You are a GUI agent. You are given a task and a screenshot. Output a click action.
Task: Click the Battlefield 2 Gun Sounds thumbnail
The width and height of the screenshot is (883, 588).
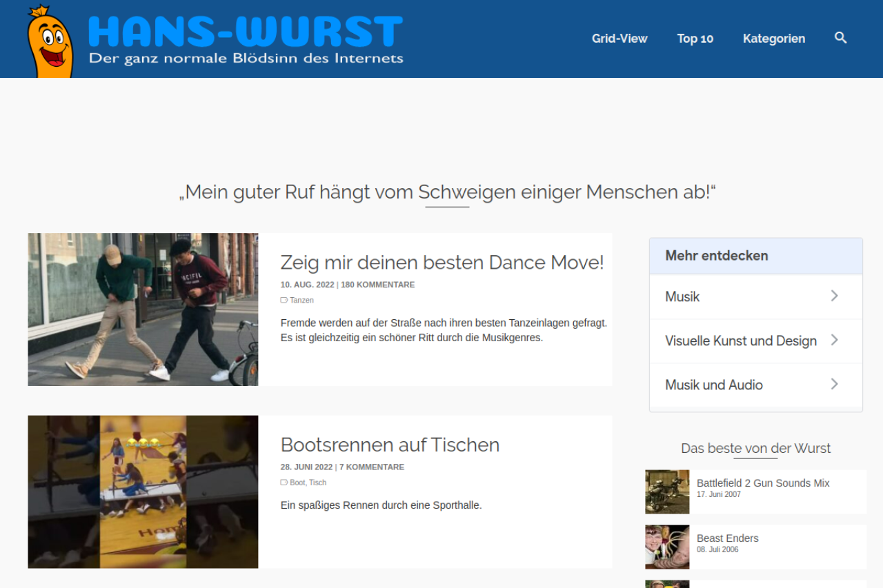point(667,491)
